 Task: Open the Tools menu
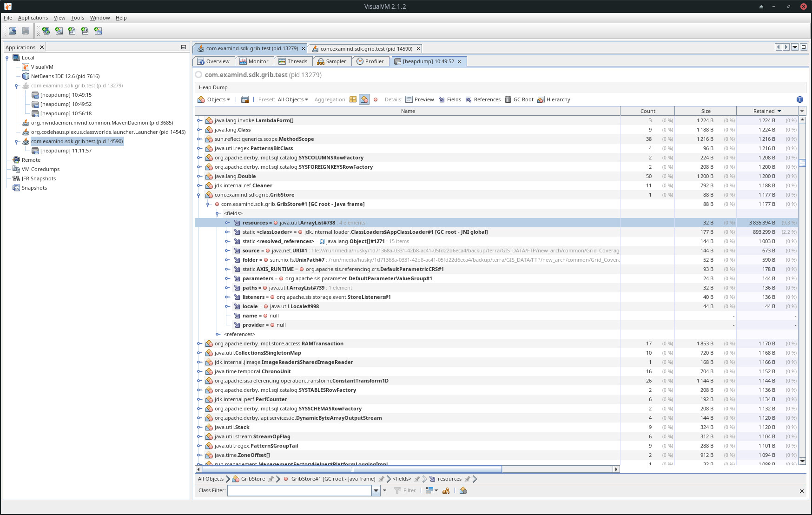tap(77, 18)
